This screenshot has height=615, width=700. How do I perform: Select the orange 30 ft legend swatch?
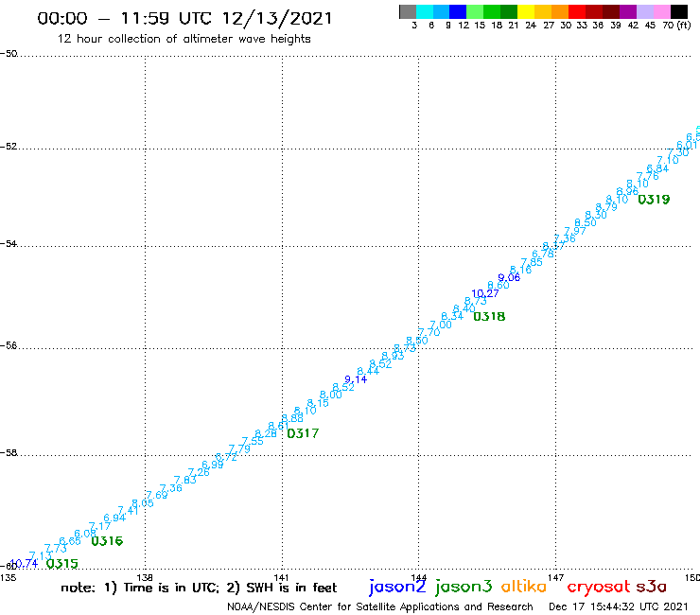click(560, 12)
